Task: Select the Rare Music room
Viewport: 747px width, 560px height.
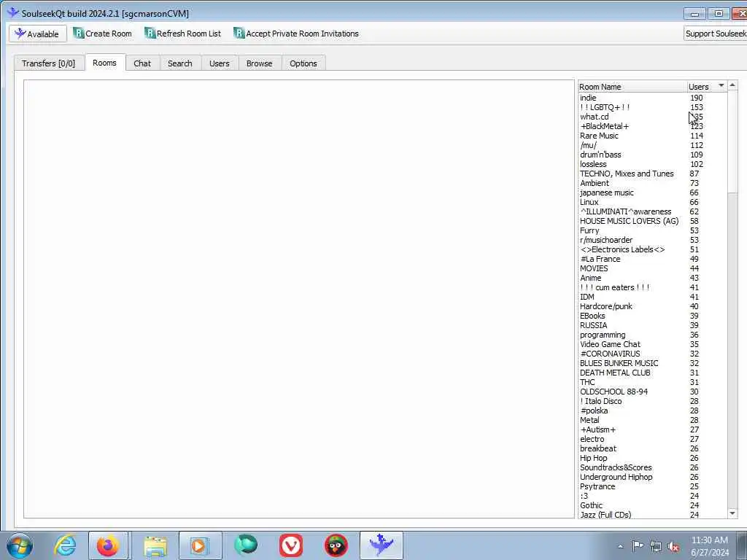Action: [651, 136]
